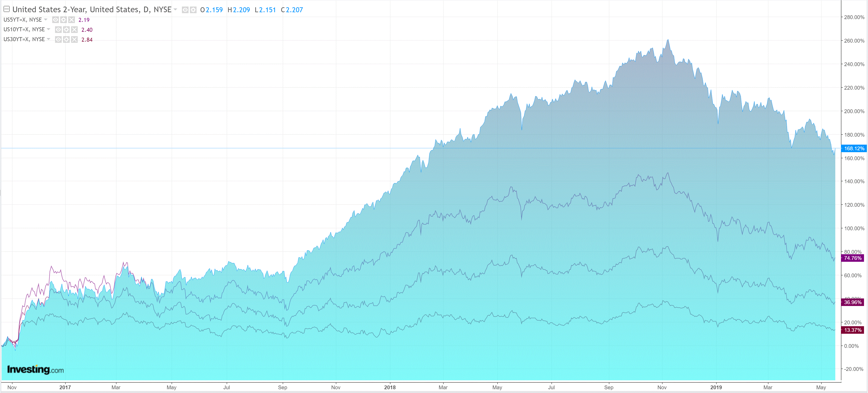Open US5YT=X series settings gear
The image size is (868, 393).
pyautogui.click(x=63, y=20)
